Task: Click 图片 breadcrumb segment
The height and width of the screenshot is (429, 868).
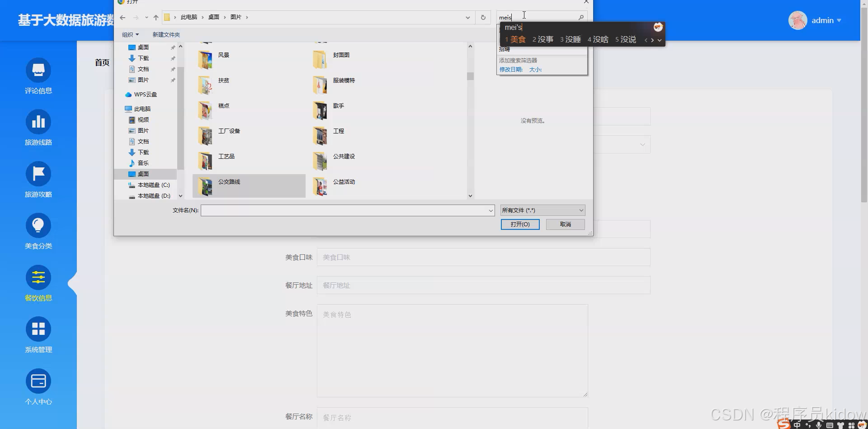Action: (x=236, y=17)
